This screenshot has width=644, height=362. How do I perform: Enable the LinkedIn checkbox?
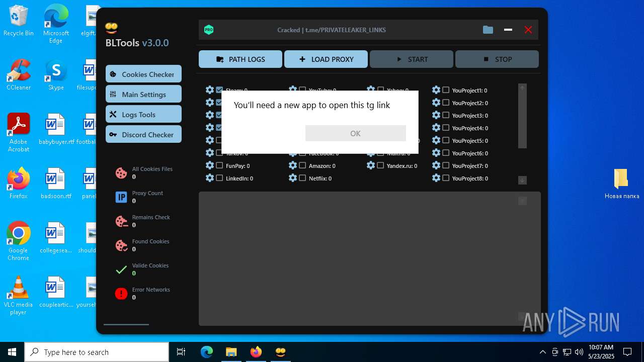[219, 178]
